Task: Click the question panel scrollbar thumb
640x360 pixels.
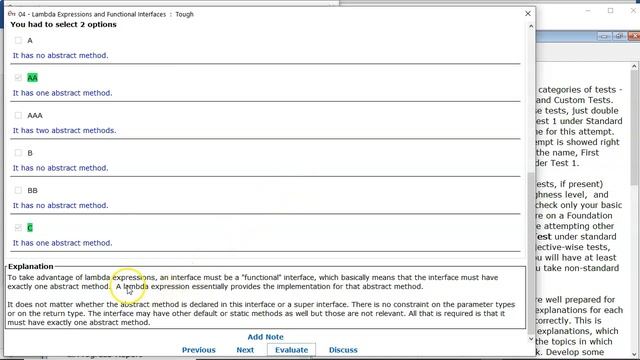Action: (x=531, y=252)
